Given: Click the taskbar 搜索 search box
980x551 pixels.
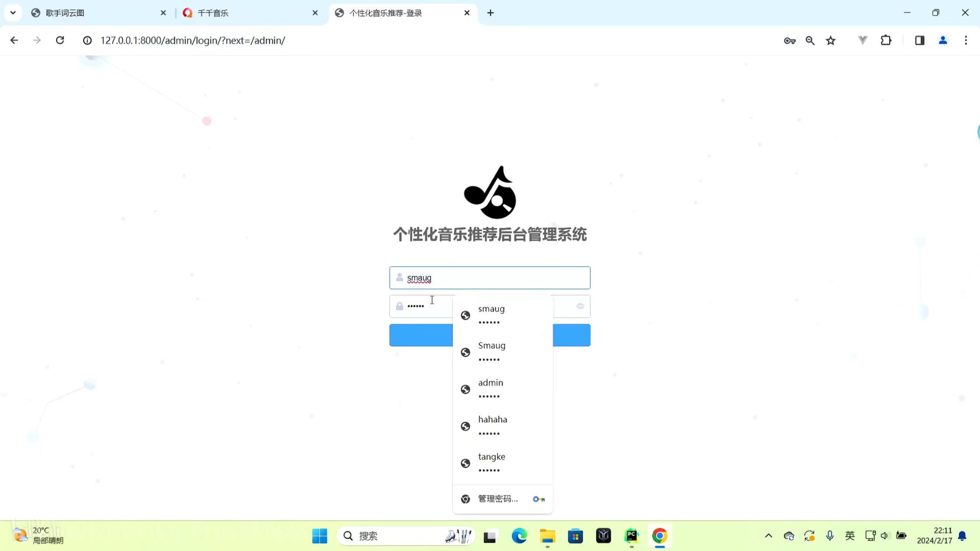Looking at the screenshot, I should coord(406,536).
